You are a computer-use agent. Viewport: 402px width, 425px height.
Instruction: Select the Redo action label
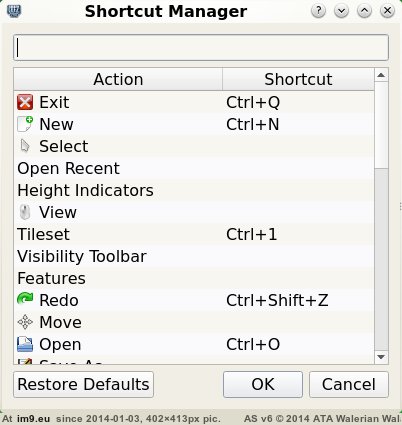point(59,300)
